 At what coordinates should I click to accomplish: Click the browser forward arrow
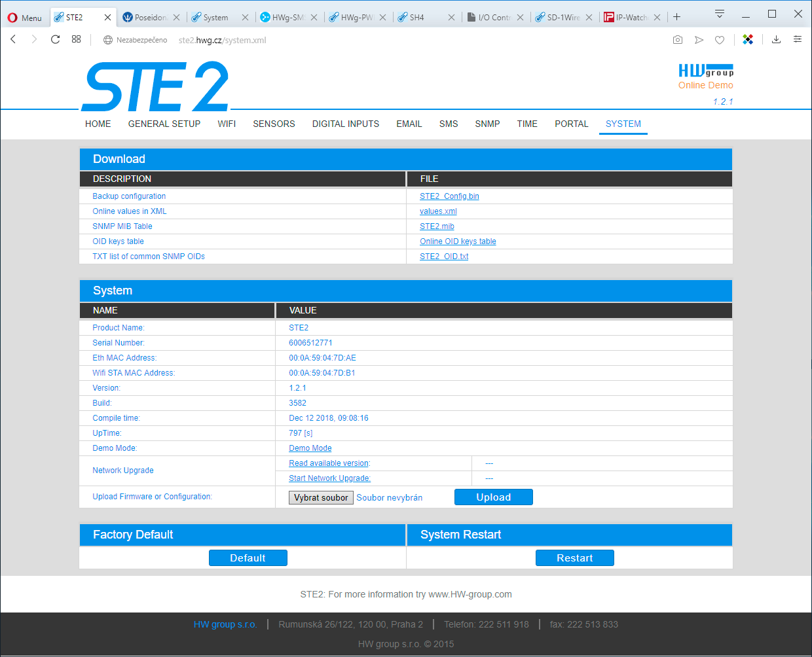[x=34, y=39]
